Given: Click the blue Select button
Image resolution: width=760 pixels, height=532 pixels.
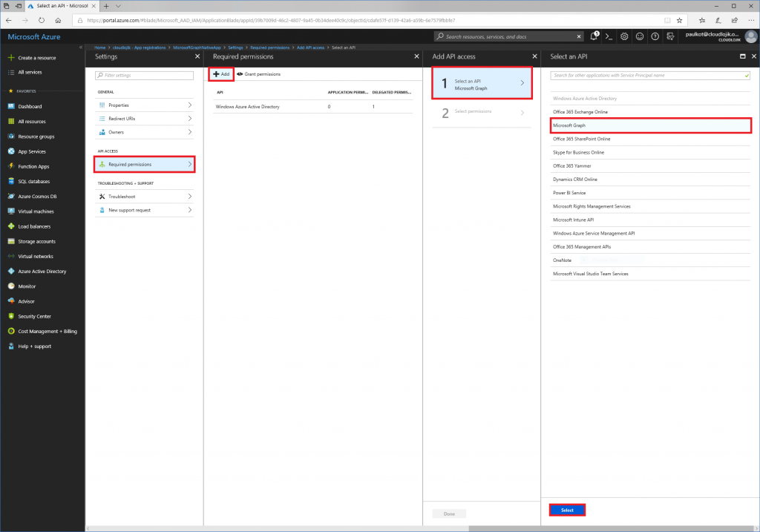Looking at the screenshot, I should [567, 510].
